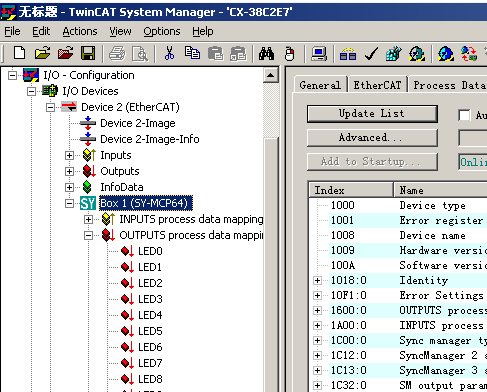
Task: Open the Help menu
Action: click(x=203, y=31)
